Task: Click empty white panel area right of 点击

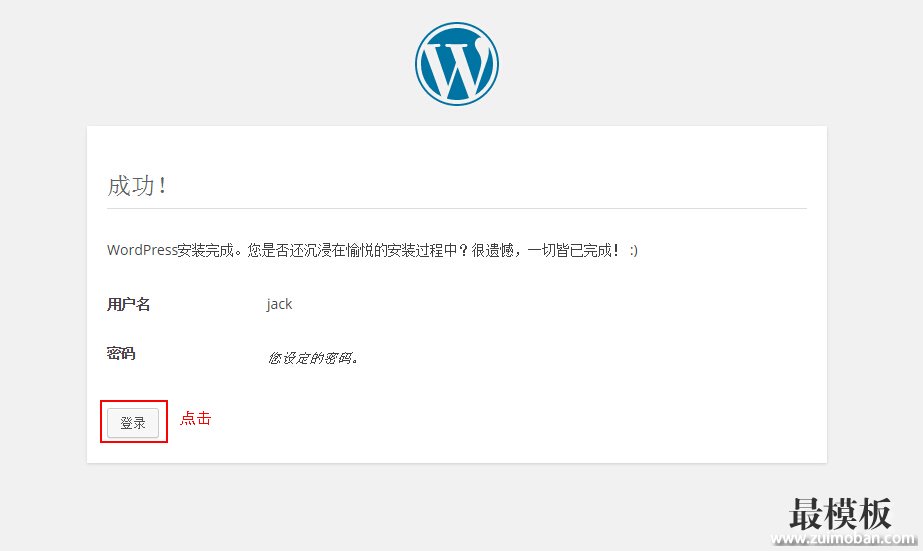Action: tap(500, 420)
